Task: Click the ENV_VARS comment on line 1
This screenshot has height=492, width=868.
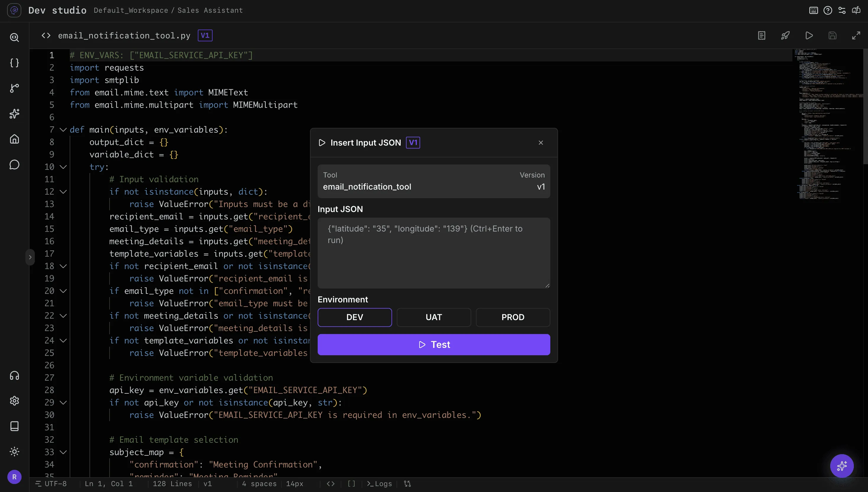Action: click(x=161, y=55)
